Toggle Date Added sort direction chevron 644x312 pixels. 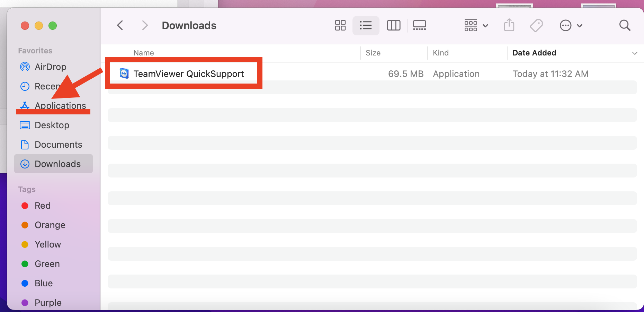(x=635, y=53)
